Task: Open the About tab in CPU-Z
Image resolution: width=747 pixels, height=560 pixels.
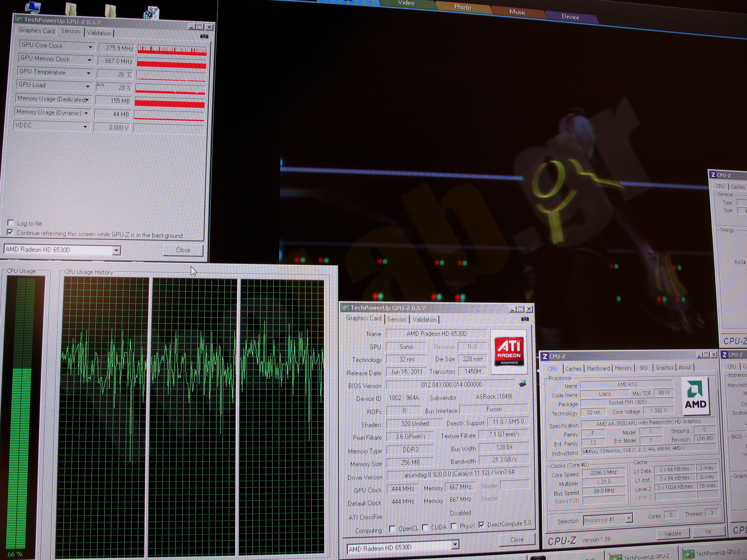Action: [x=685, y=367]
